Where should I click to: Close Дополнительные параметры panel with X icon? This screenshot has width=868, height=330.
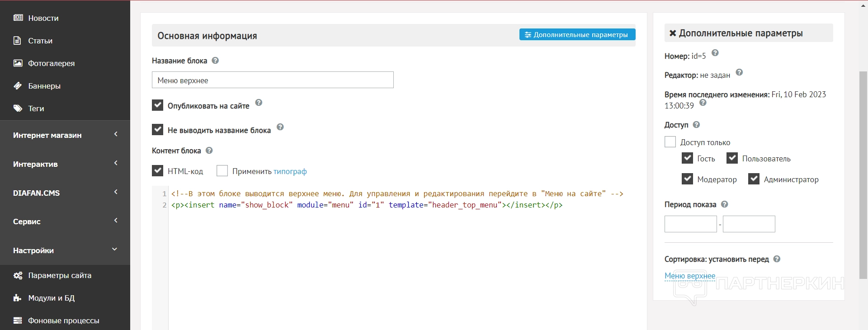point(673,33)
